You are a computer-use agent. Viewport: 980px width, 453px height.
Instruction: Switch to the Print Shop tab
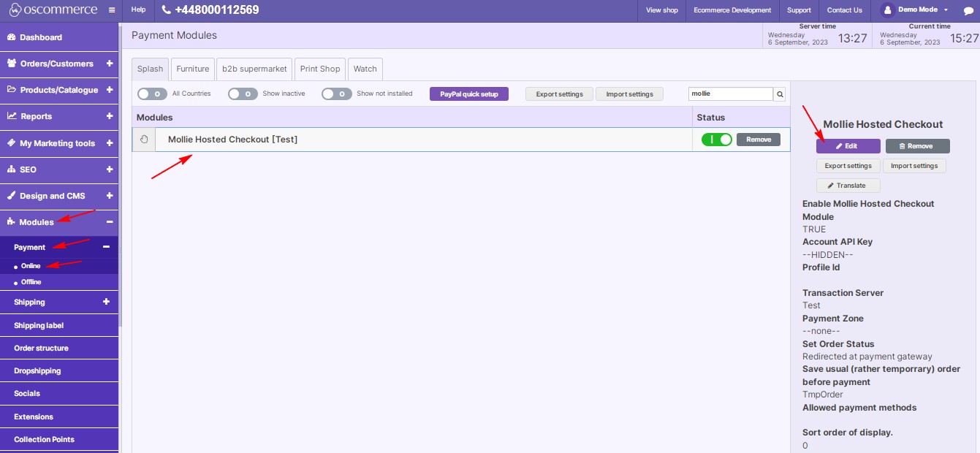tap(320, 69)
